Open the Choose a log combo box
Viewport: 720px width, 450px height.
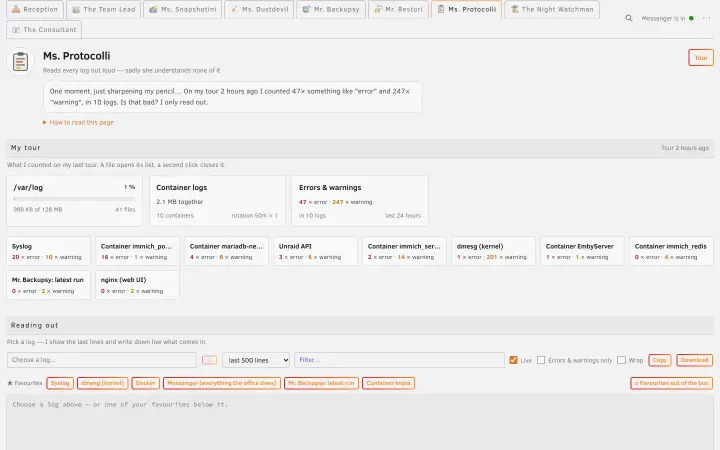[102, 360]
